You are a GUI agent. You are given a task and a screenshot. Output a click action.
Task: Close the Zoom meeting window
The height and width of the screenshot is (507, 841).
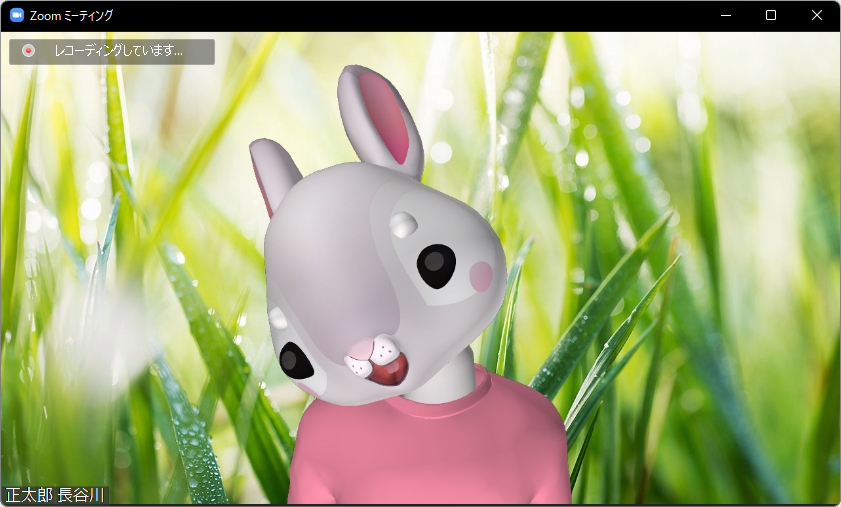[x=816, y=16]
